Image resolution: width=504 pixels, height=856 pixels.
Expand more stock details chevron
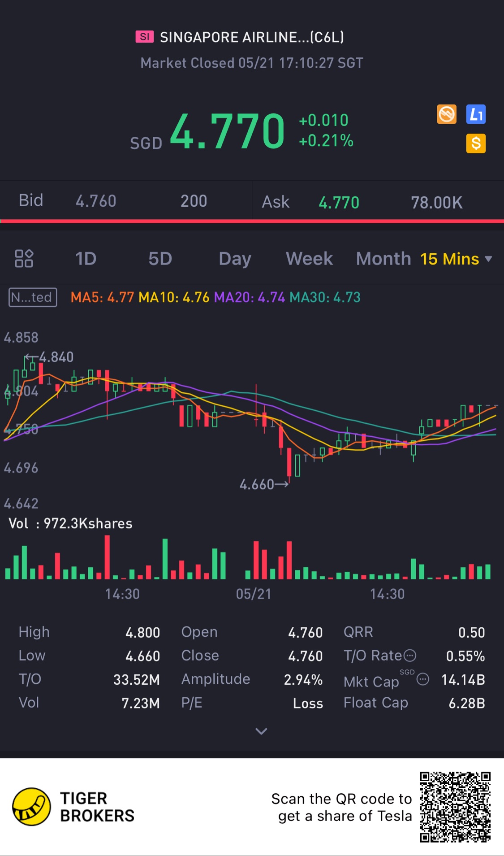261,731
